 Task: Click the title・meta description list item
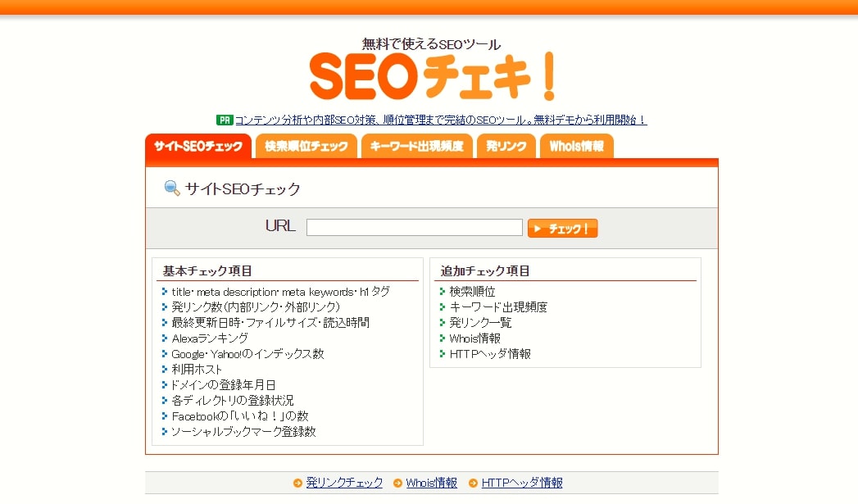pyautogui.click(x=281, y=292)
